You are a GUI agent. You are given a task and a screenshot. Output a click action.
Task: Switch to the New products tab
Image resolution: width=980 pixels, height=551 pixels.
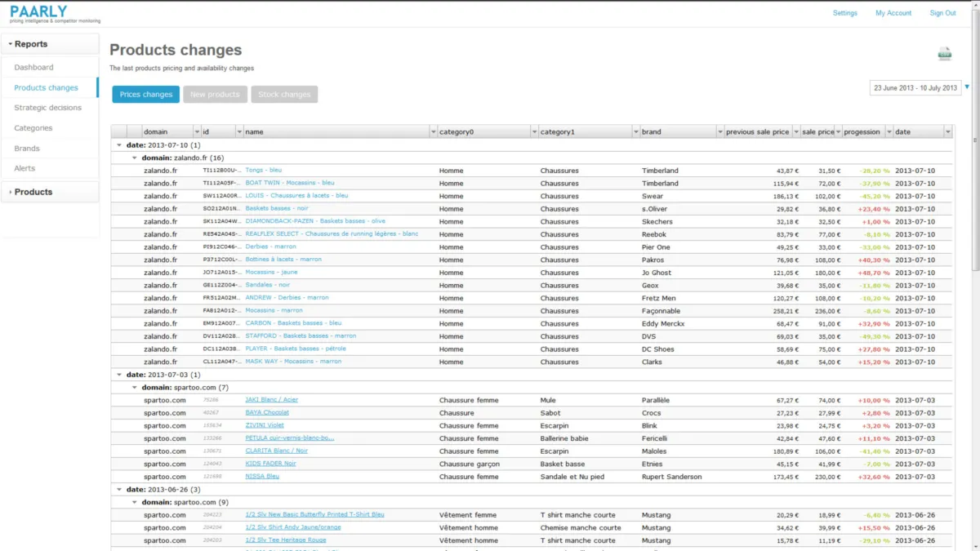(x=215, y=95)
